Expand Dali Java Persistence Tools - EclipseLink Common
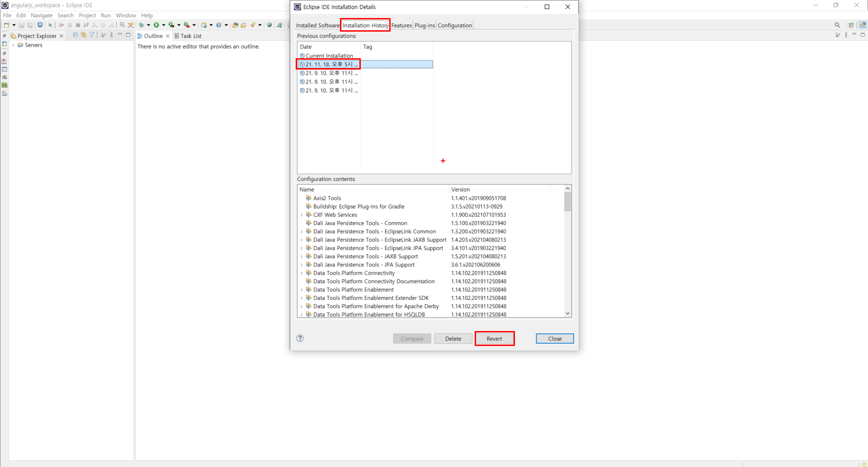The image size is (868, 467). point(302,232)
